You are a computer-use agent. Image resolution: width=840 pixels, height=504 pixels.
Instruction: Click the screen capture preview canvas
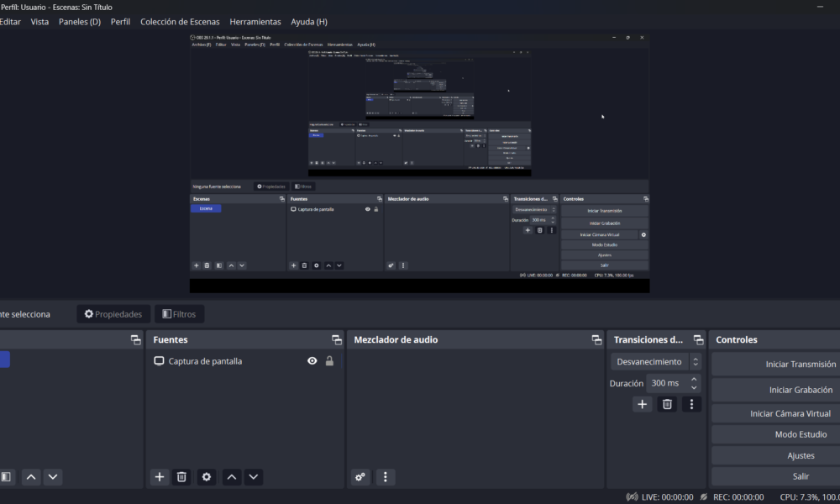[419, 162]
